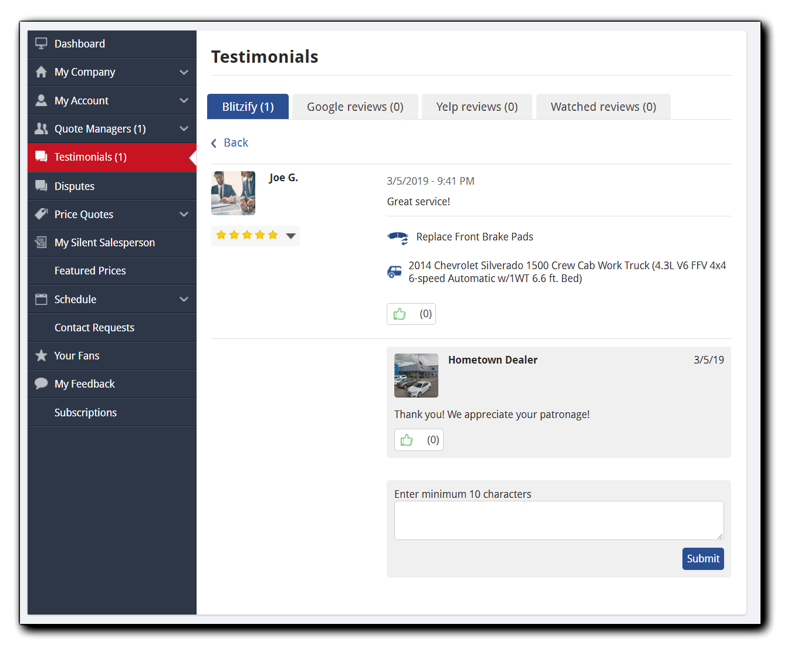Like Hometown Dealer's reply with thumbs up
This screenshot has height=672, width=808.
pyautogui.click(x=407, y=440)
